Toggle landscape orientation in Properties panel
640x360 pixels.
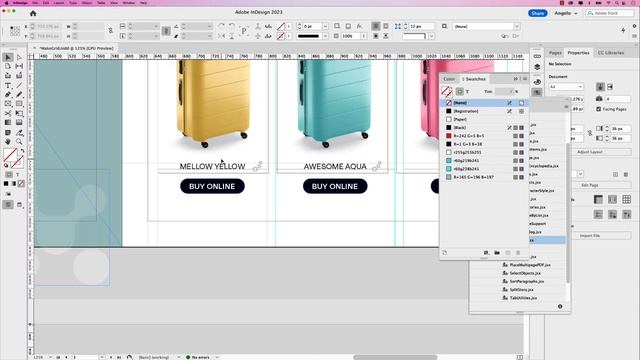610,87
